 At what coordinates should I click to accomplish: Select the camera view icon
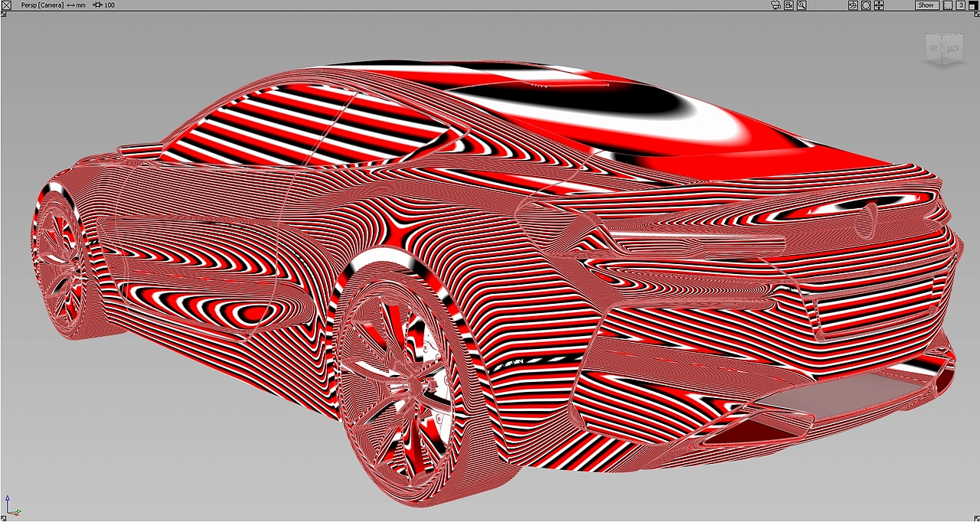776,5
